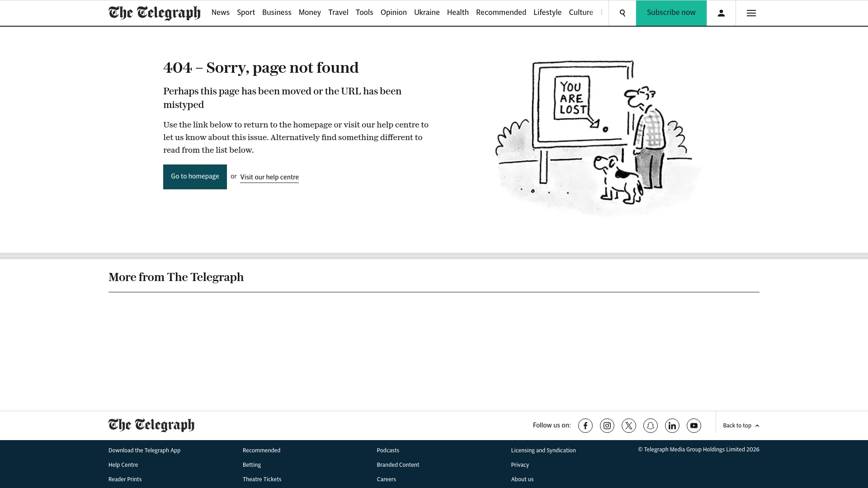Click The Telegraph logo in the footer

(x=151, y=425)
